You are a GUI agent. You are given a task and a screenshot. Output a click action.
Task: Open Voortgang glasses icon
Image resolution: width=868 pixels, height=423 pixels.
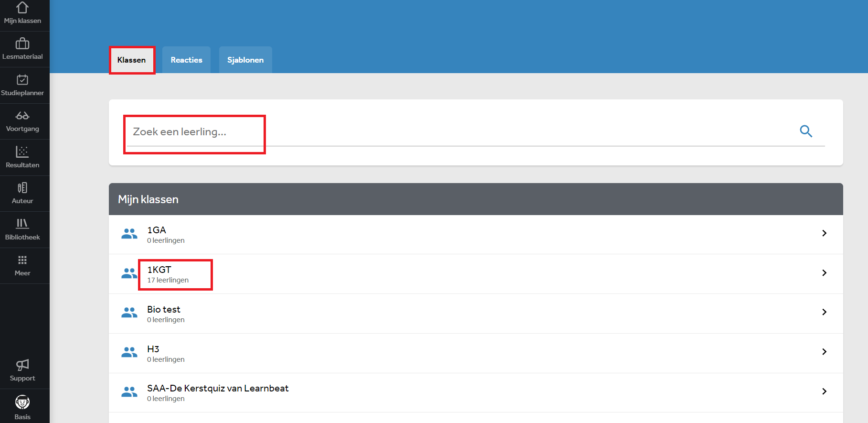coord(22,116)
